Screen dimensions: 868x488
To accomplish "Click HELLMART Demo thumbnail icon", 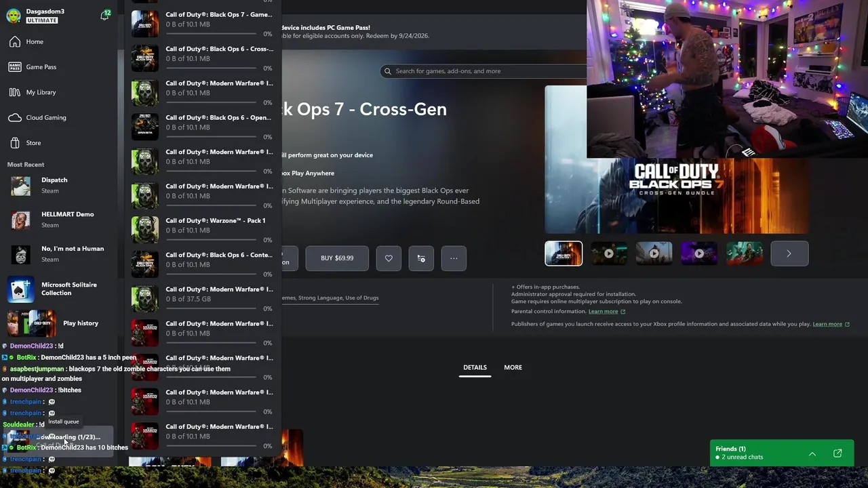I will tap(20, 220).
